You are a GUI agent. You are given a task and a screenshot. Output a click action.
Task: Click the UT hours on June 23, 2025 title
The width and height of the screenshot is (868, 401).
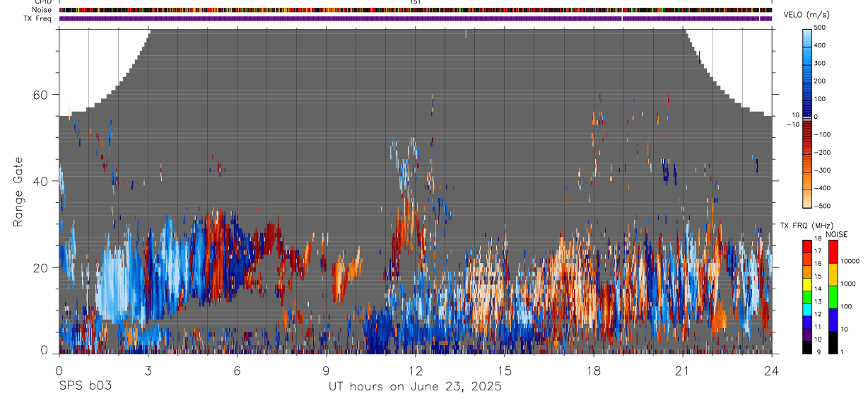[416, 386]
